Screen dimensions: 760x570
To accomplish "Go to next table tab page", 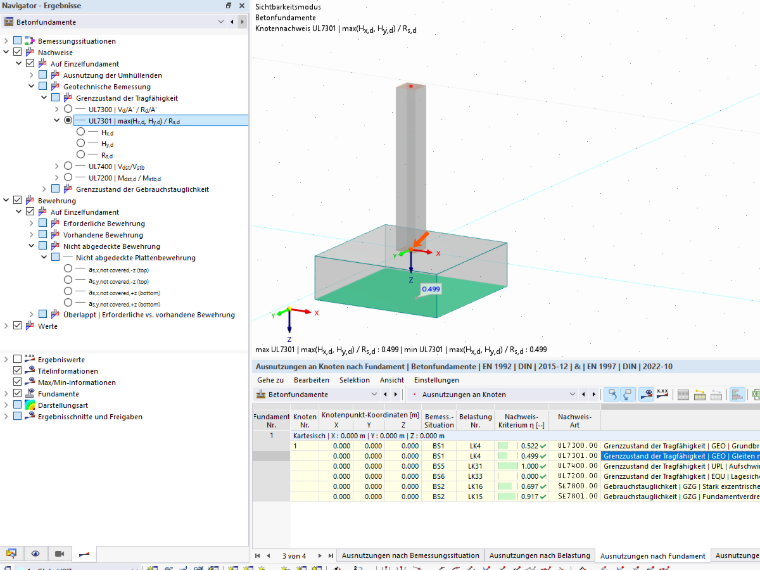I will (320, 555).
